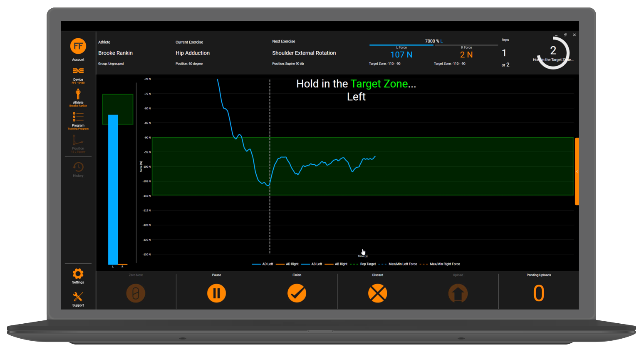Click the R Force reading 2 N
644x352 pixels.
(466, 55)
